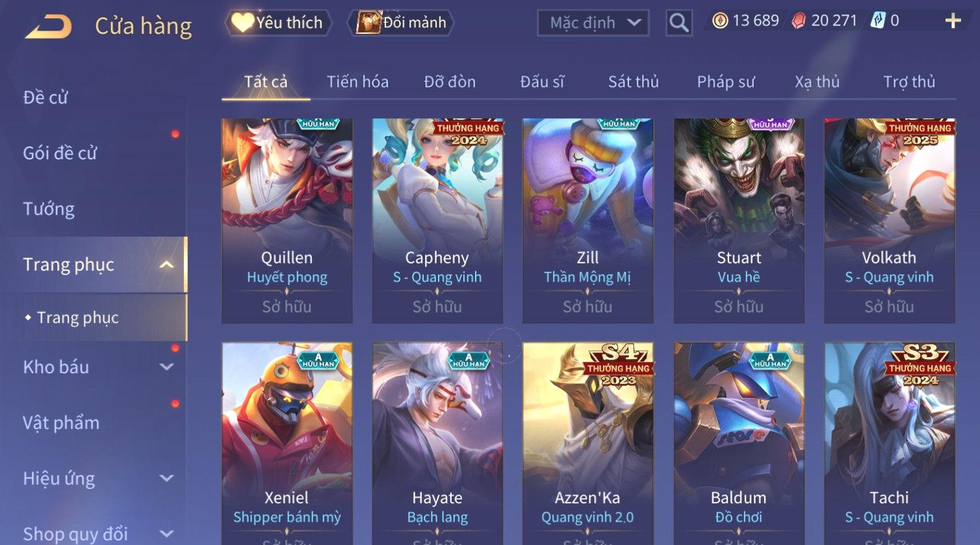
Task: Switch to the Pháp sư tab
Action: click(x=725, y=82)
